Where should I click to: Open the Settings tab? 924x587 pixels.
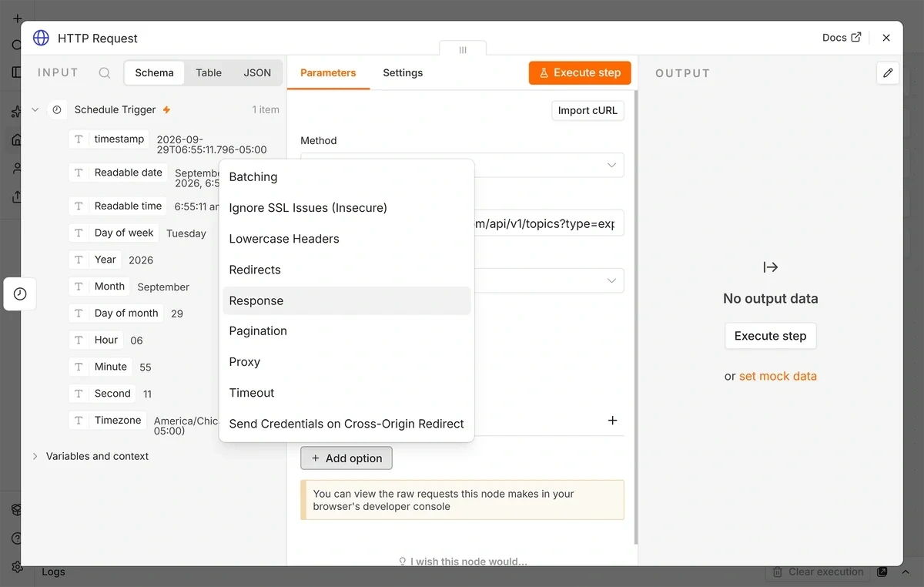(403, 73)
